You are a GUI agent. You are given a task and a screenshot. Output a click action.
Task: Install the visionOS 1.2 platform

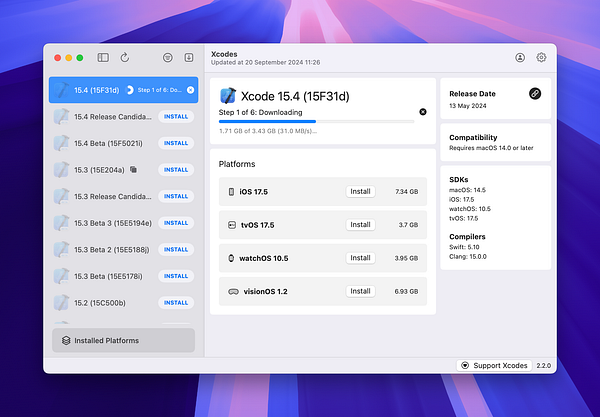360,291
